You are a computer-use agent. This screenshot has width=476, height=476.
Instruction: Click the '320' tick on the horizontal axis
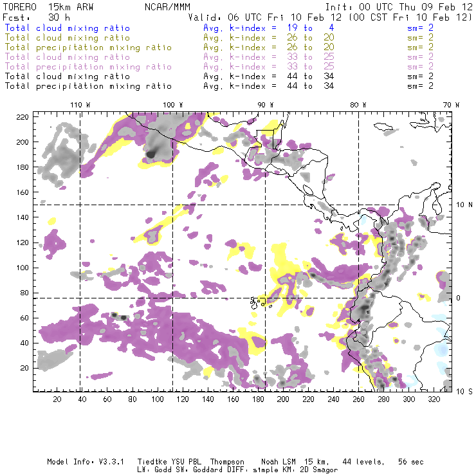(434, 399)
